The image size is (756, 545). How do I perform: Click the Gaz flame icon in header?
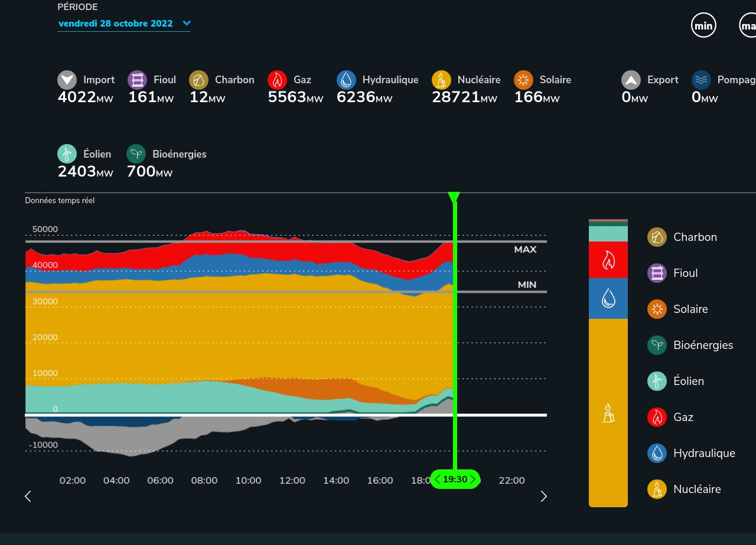pyautogui.click(x=277, y=80)
